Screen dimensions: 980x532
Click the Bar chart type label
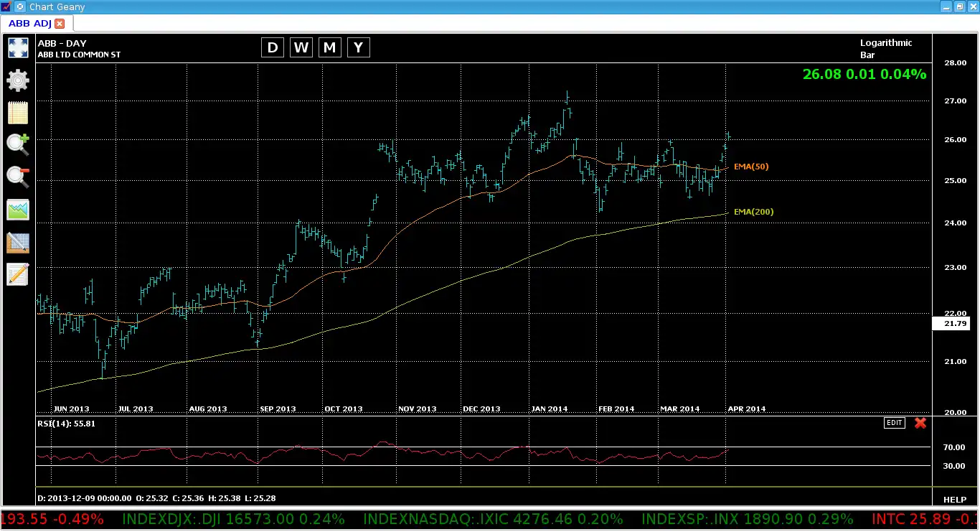coord(867,55)
